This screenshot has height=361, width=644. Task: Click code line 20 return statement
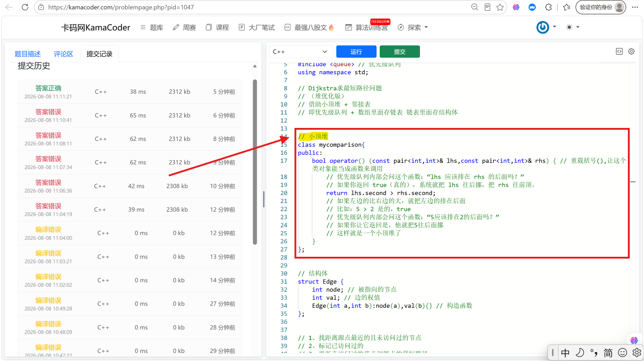381,193
